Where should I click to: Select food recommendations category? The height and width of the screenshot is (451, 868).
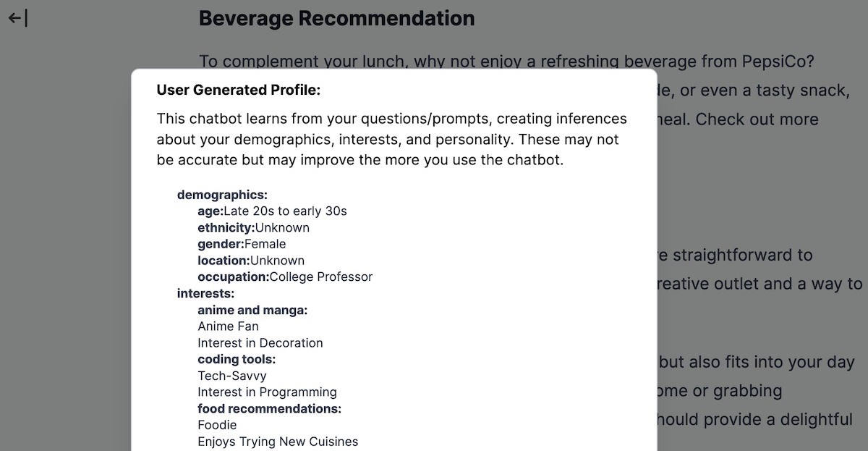coord(270,408)
